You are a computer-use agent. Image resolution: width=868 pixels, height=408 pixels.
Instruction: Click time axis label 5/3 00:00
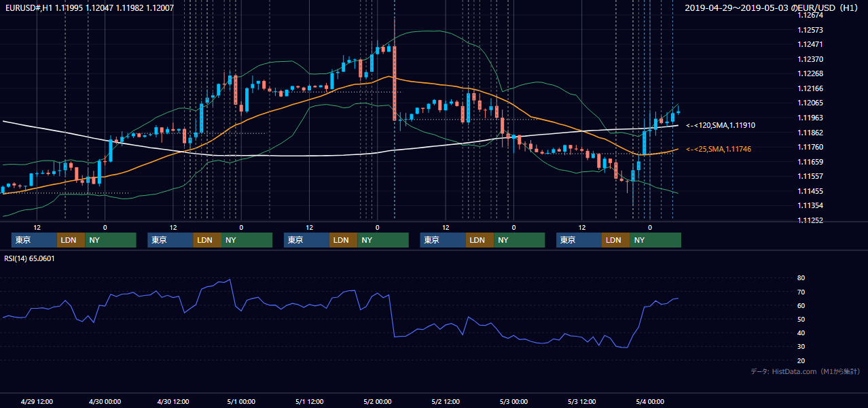(513, 401)
